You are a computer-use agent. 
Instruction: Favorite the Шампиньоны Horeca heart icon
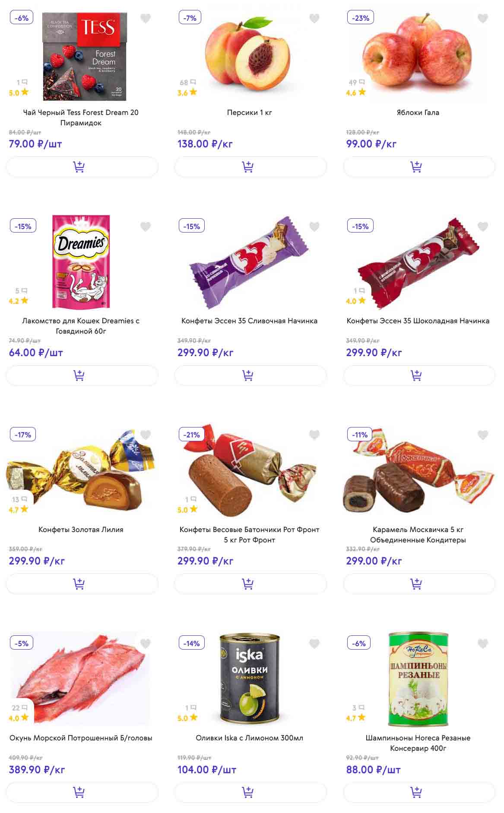click(483, 644)
